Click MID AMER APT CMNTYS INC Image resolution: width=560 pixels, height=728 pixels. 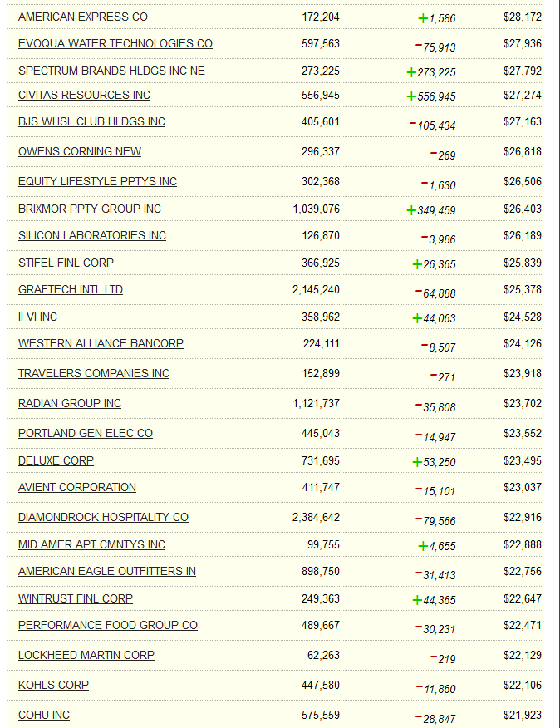[x=91, y=545]
